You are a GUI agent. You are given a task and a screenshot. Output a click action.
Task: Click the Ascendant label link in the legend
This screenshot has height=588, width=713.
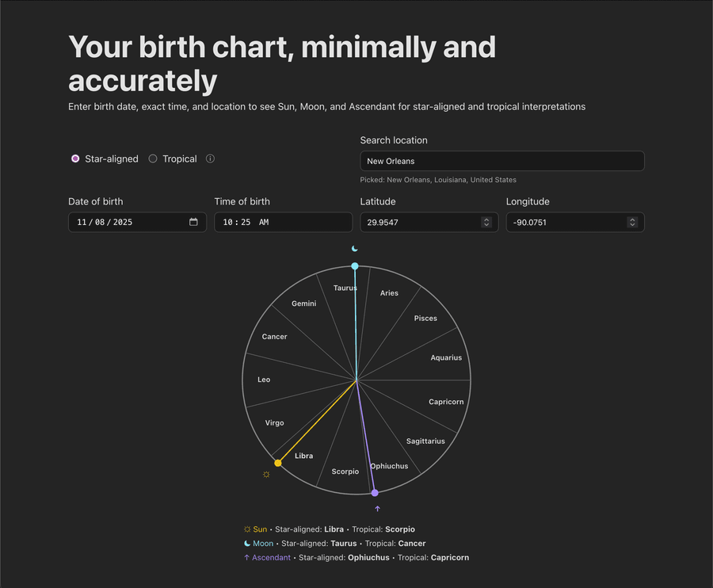tap(273, 558)
